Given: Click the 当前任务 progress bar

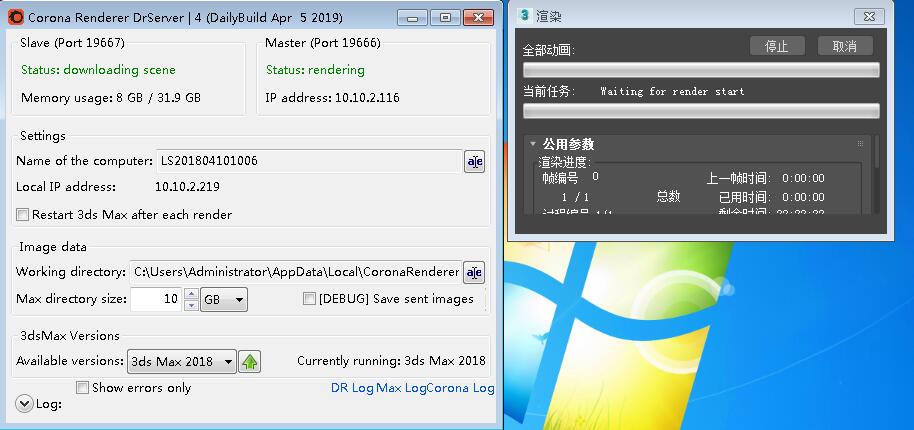Looking at the screenshot, I should (701, 111).
